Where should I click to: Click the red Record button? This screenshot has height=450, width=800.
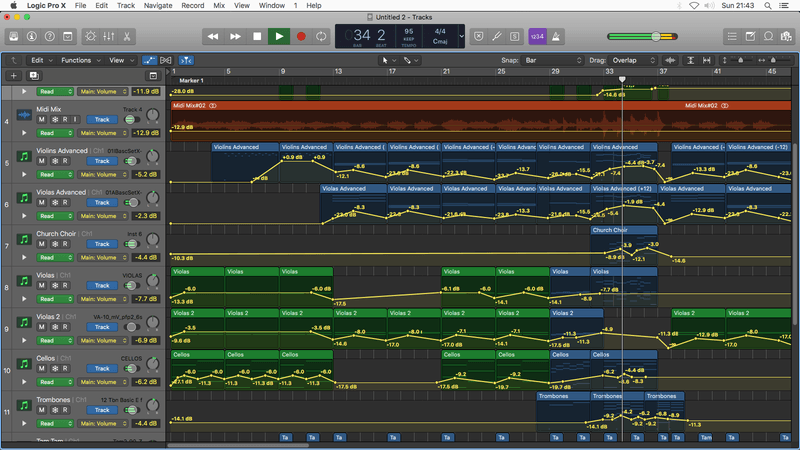pos(301,36)
